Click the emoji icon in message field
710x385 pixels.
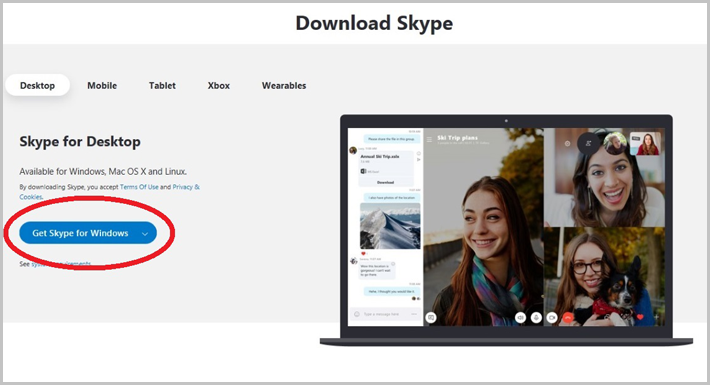click(357, 314)
